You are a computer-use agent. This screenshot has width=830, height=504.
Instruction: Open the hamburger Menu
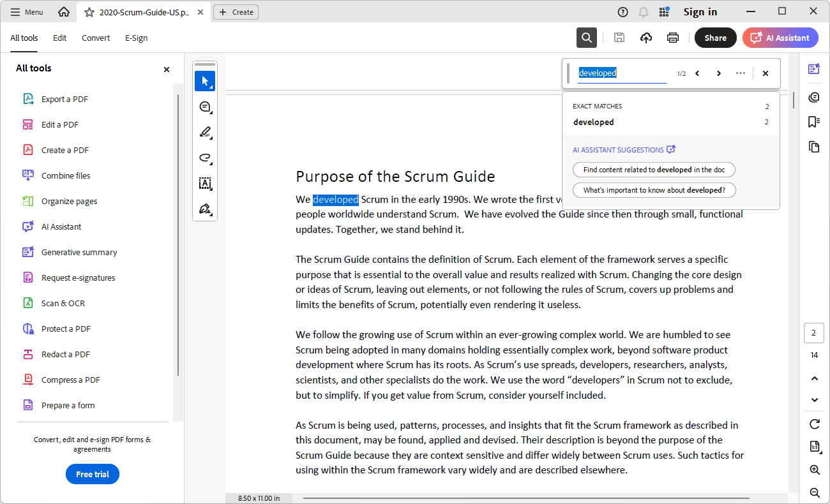click(x=26, y=11)
